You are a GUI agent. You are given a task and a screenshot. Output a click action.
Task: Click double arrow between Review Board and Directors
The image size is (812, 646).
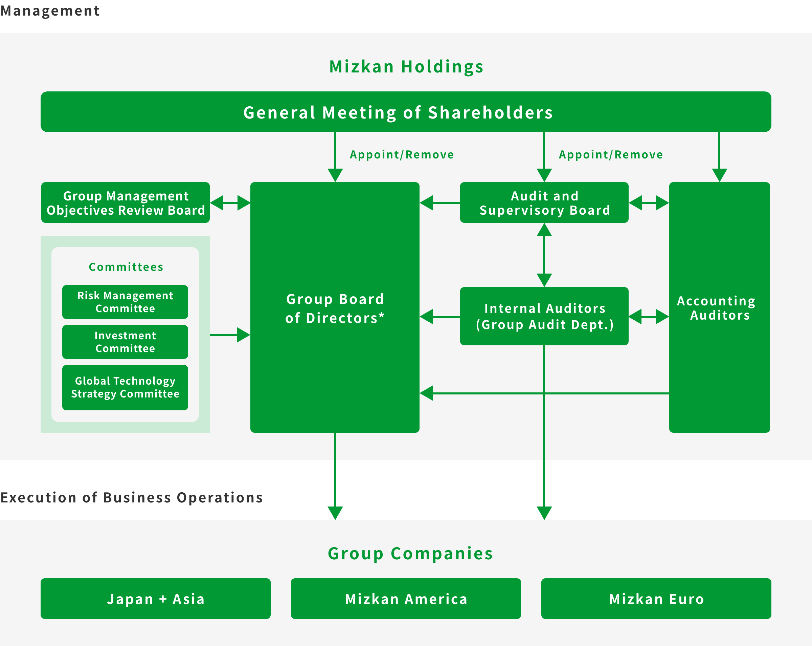point(230,203)
